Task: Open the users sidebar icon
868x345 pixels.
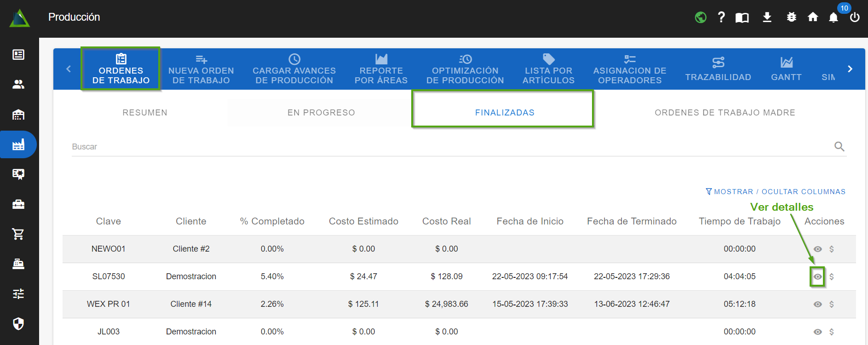Action: click(18, 85)
